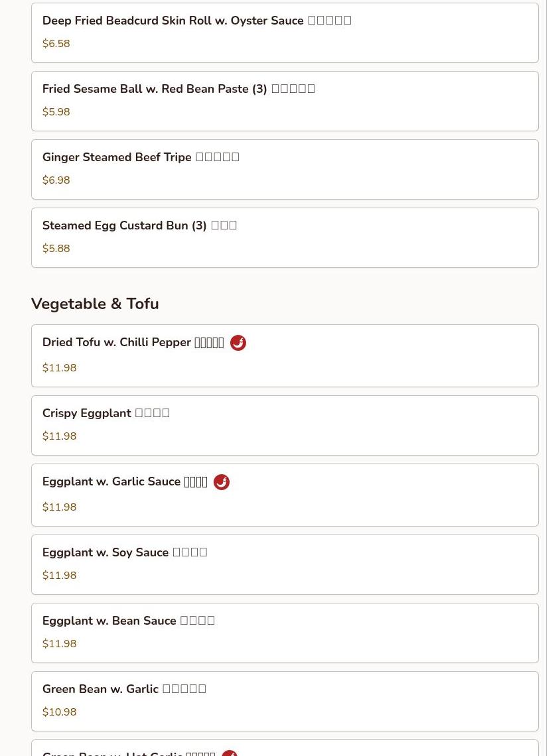Click $10.98 price under Green Bean w. Garlic
Image resolution: width=560 pixels, height=756 pixels.
pos(59,712)
